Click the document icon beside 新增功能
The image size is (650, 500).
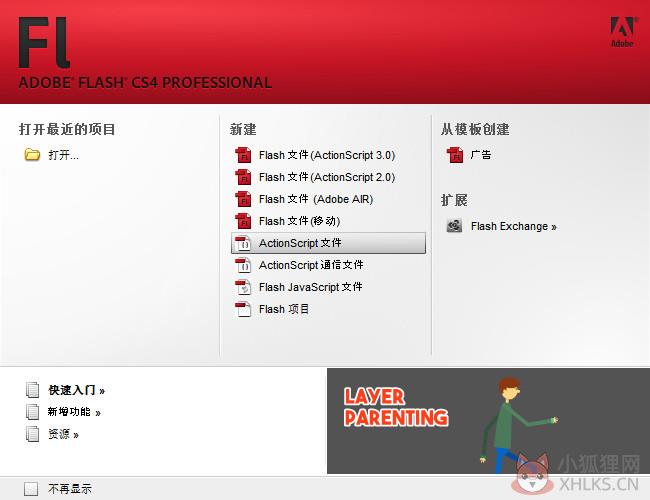coord(32,412)
